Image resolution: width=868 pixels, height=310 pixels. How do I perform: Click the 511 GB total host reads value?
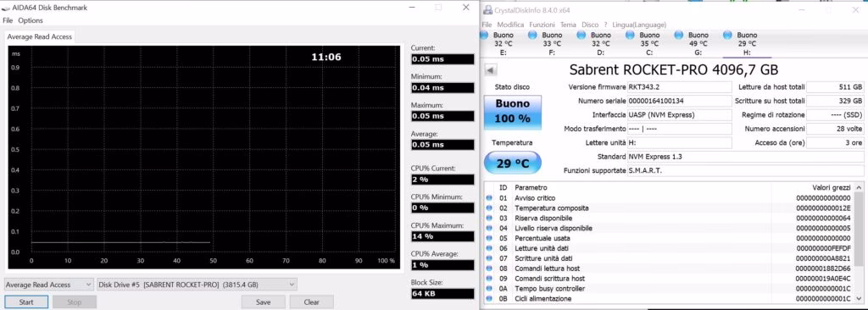(835, 87)
